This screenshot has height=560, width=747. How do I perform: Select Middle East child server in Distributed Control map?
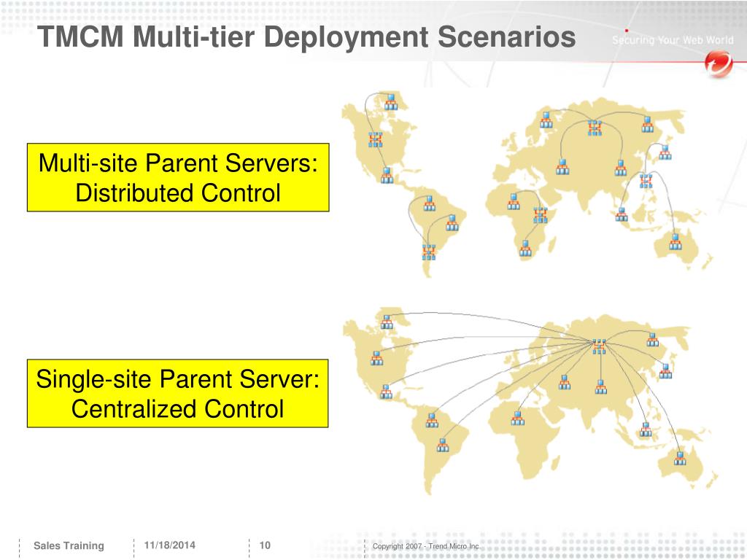point(562,167)
